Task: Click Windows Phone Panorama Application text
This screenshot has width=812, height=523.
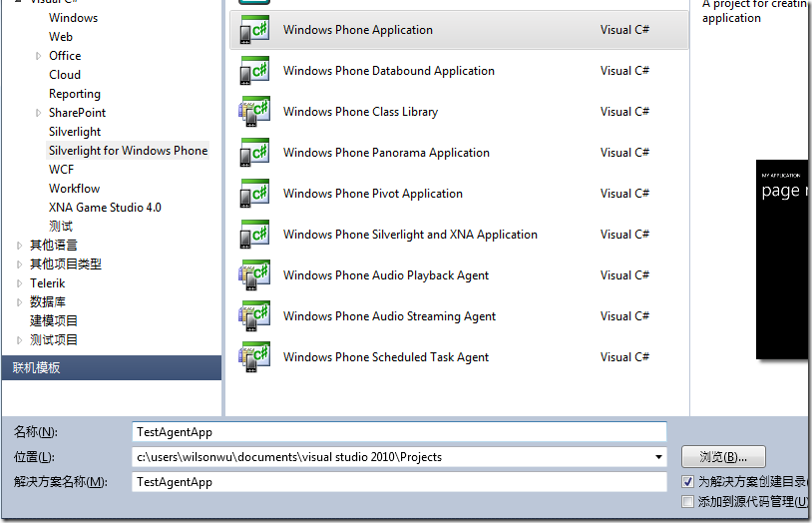Action: [386, 153]
